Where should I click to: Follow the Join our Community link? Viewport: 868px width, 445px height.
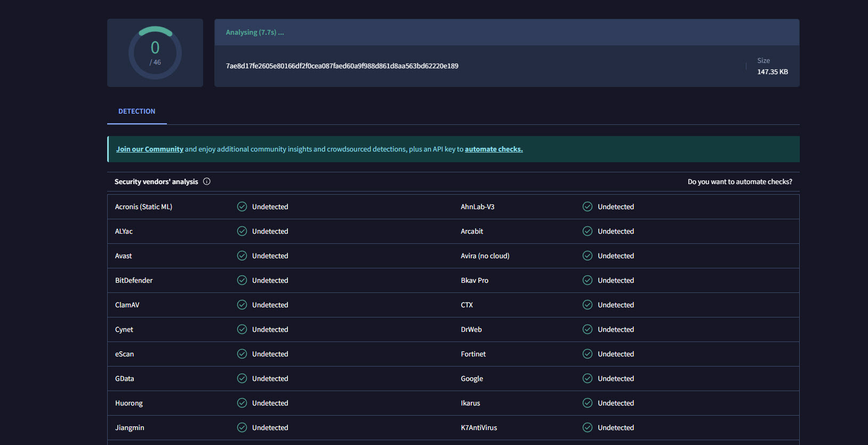150,149
